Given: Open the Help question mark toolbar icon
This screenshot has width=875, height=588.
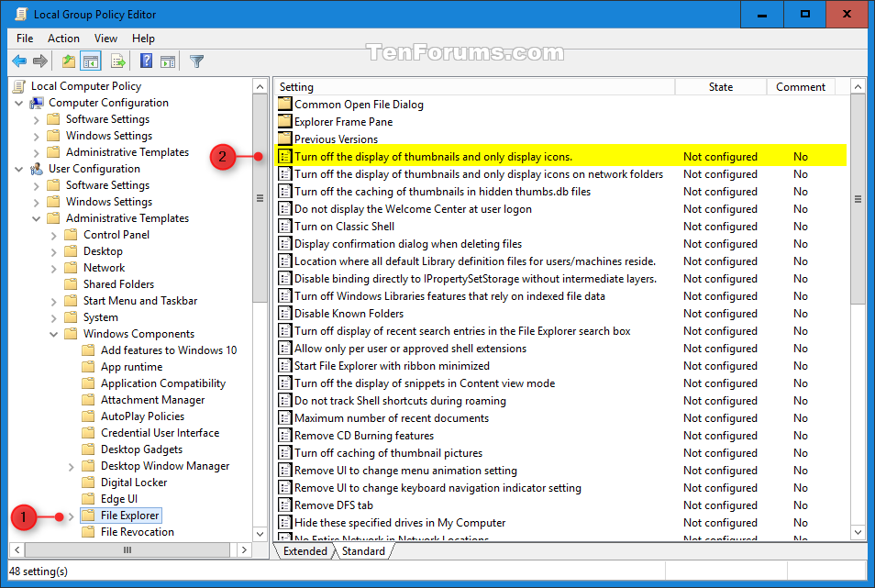Looking at the screenshot, I should [x=146, y=61].
